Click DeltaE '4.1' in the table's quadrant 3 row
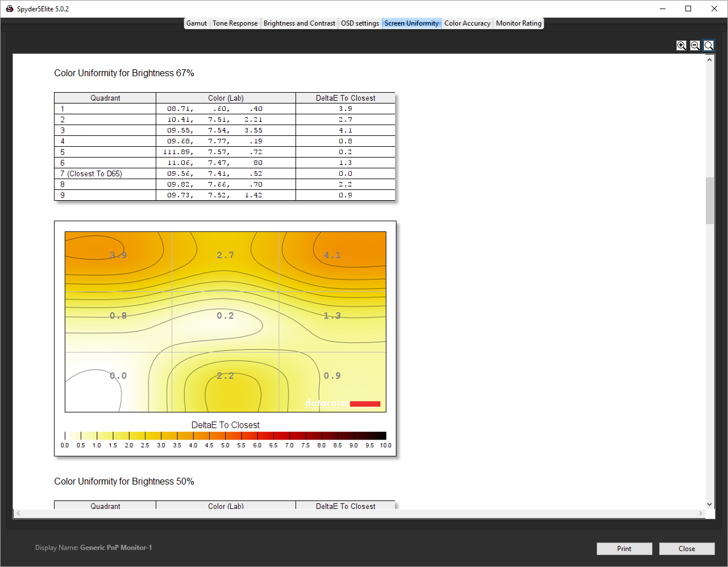728x567 pixels. click(x=346, y=130)
